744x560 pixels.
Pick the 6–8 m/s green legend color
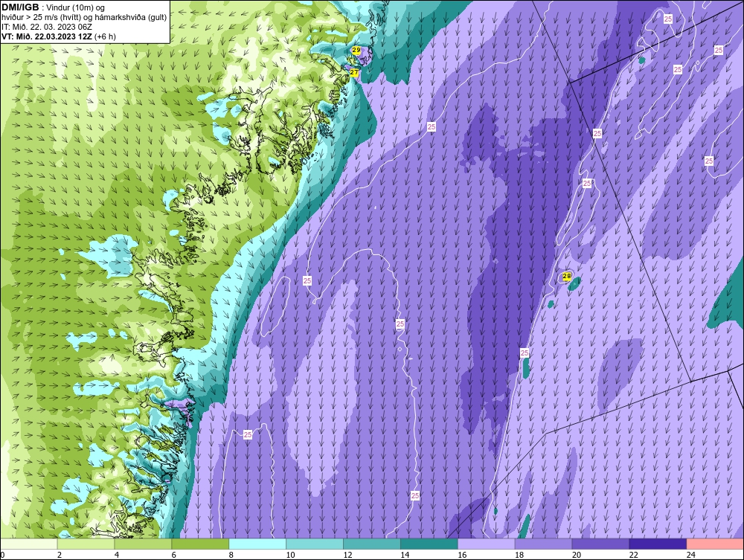[x=200, y=544]
